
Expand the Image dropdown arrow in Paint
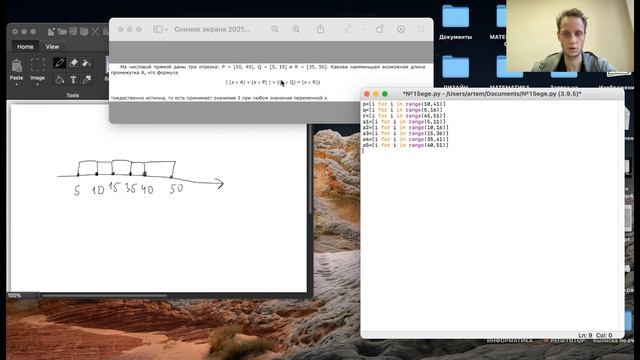(x=38, y=84)
